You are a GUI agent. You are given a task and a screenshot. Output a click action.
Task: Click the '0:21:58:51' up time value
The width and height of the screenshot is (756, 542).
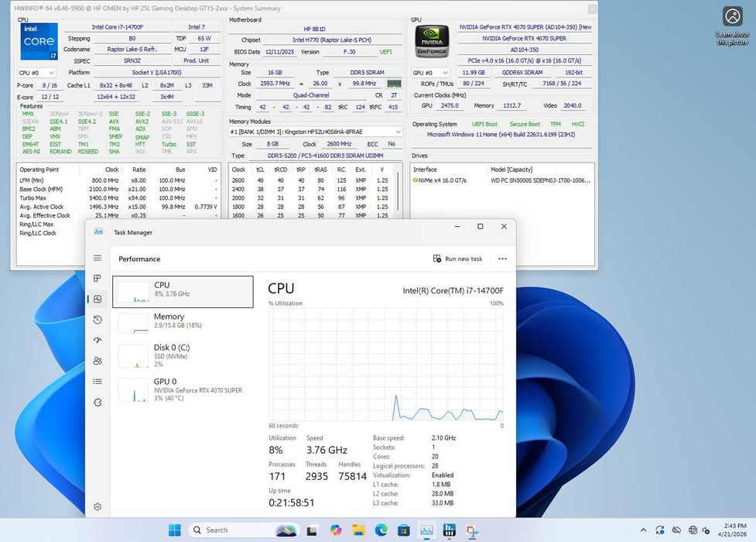click(x=291, y=503)
